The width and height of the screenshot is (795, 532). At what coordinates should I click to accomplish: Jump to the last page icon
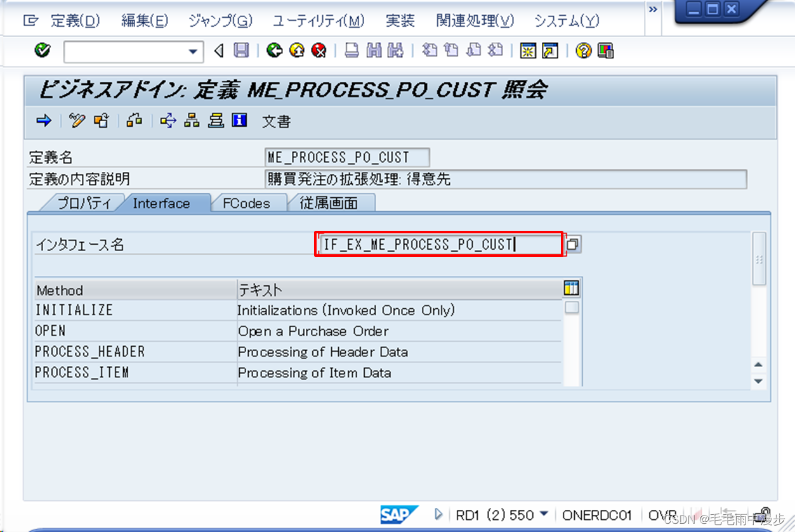496,51
